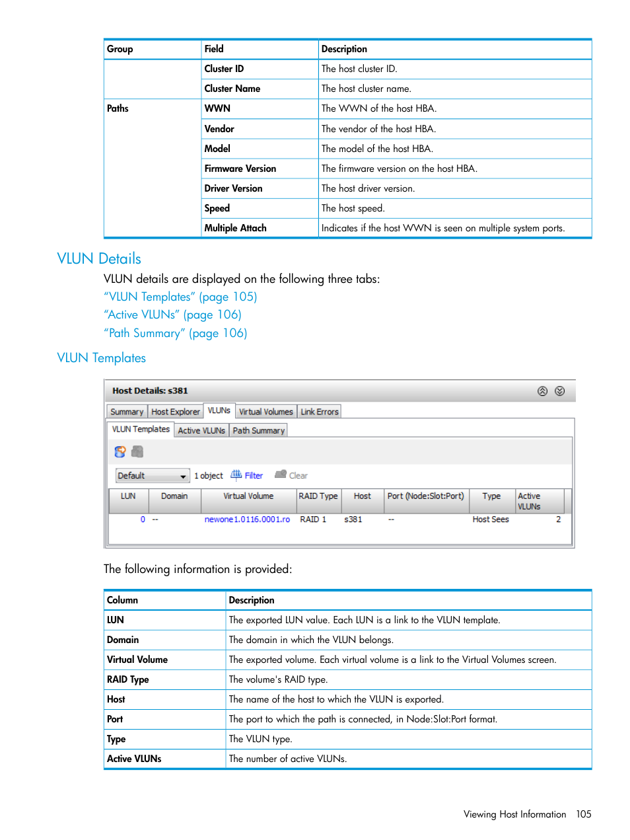
Task: Sort by the Domain column header
Action: pos(174,501)
